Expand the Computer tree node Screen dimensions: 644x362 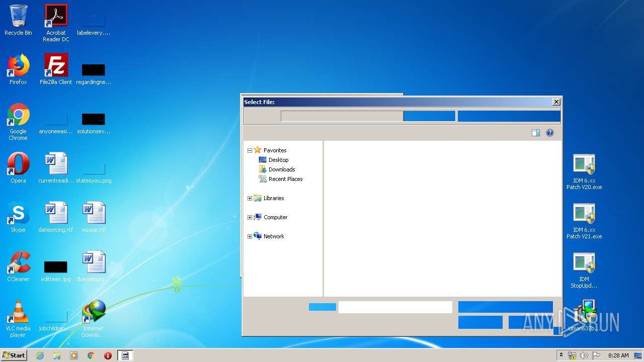point(250,217)
